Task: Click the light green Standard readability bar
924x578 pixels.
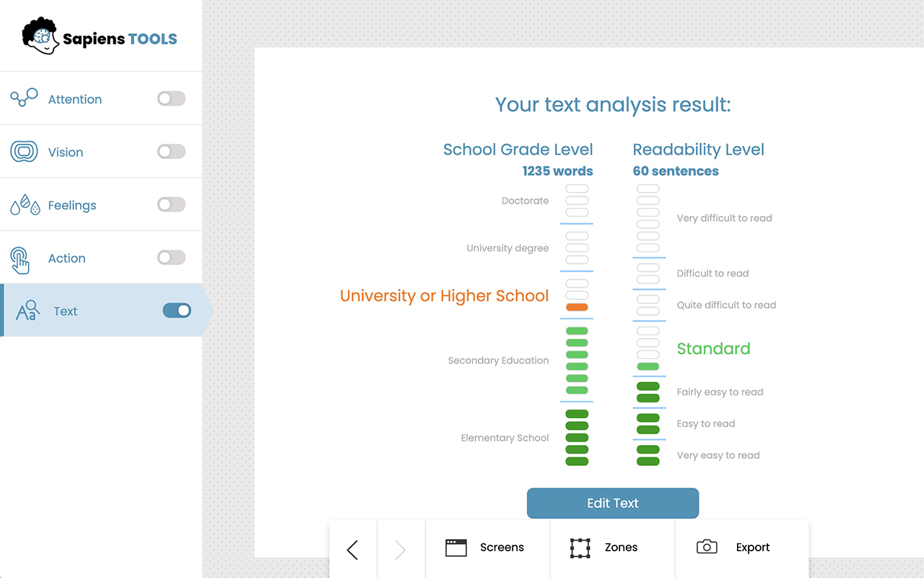Action: [x=648, y=367]
